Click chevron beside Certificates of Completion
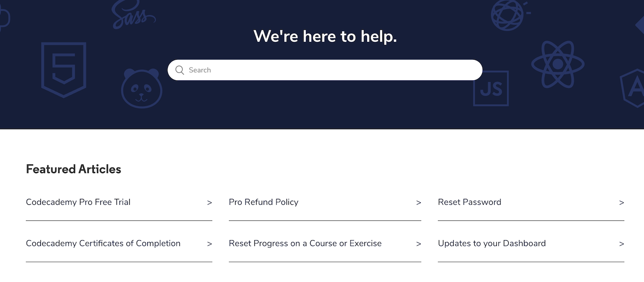This screenshot has height=282, width=644. [209, 244]
